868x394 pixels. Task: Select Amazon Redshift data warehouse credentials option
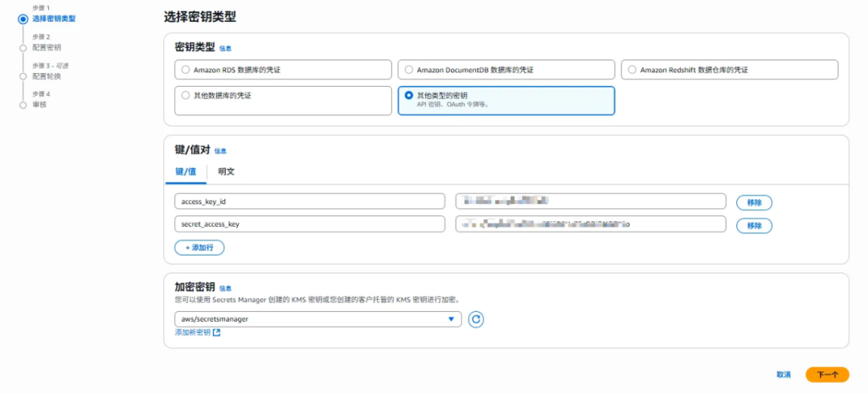[x=730, y=70]
